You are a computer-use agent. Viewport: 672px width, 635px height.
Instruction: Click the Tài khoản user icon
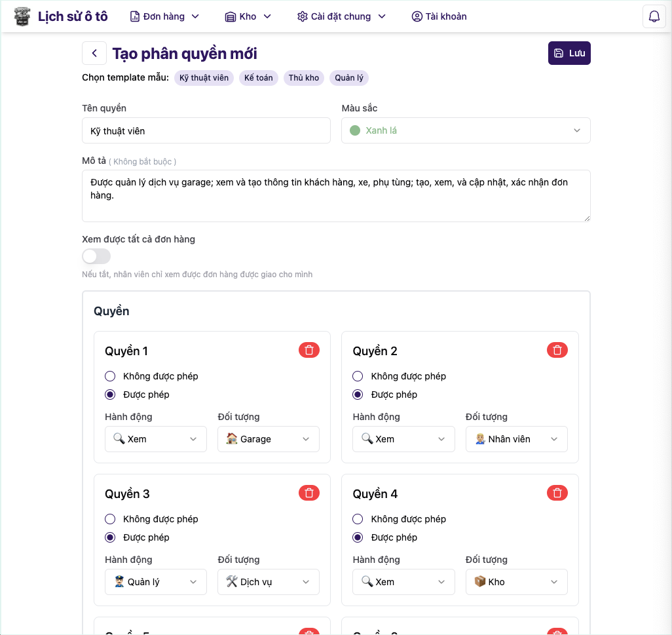point(417,16)
